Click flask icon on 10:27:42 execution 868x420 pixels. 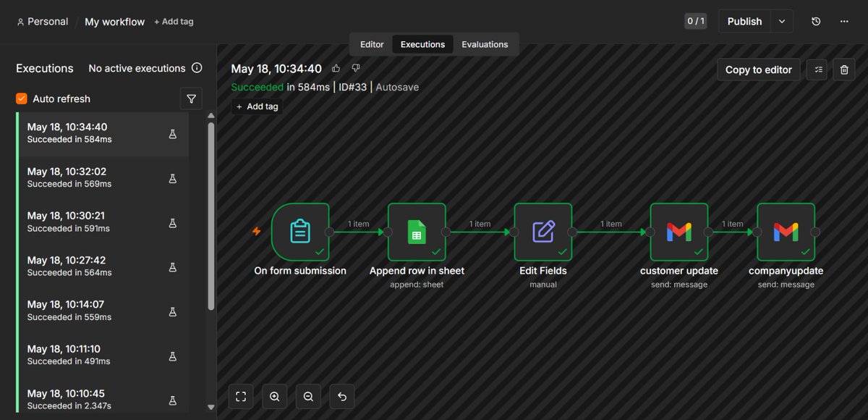click(x=173, y=267)
